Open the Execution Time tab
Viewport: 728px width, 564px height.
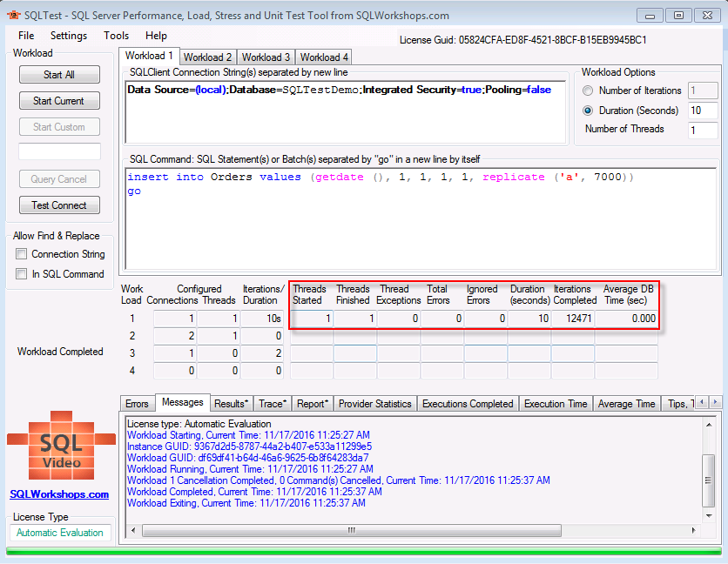[x=556, y=404]
